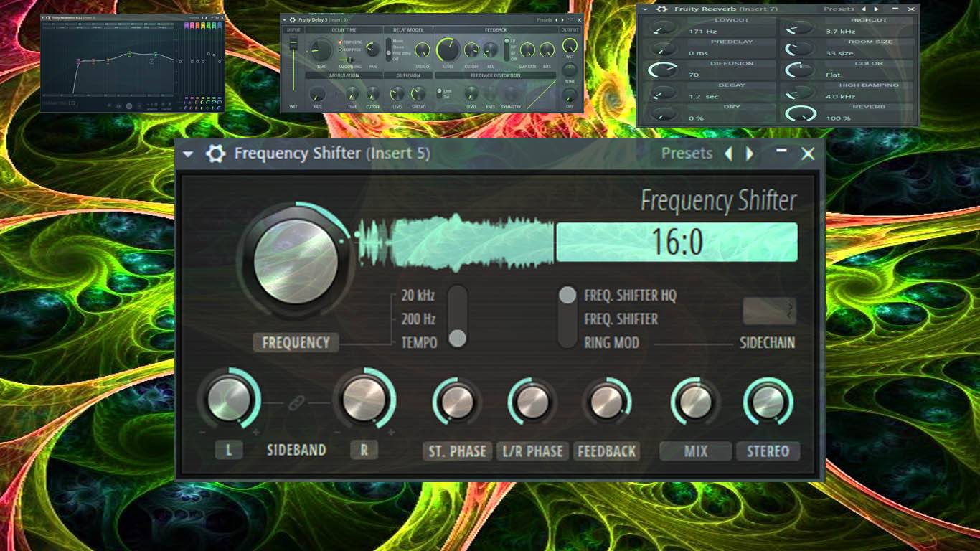Click the DIFFUSION knob in Fruity Reeverb
Viewport: 980px width, 551px height.
click(663, 70)
